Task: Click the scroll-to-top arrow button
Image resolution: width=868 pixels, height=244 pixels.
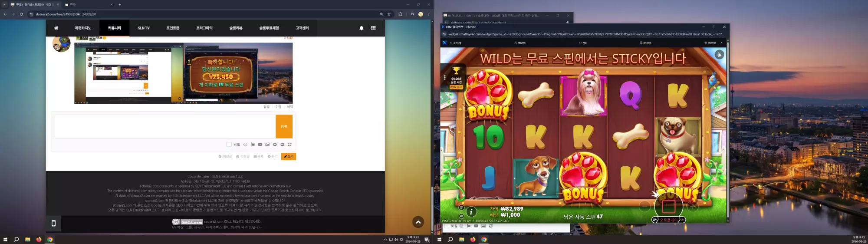Action: coord(418,222)
